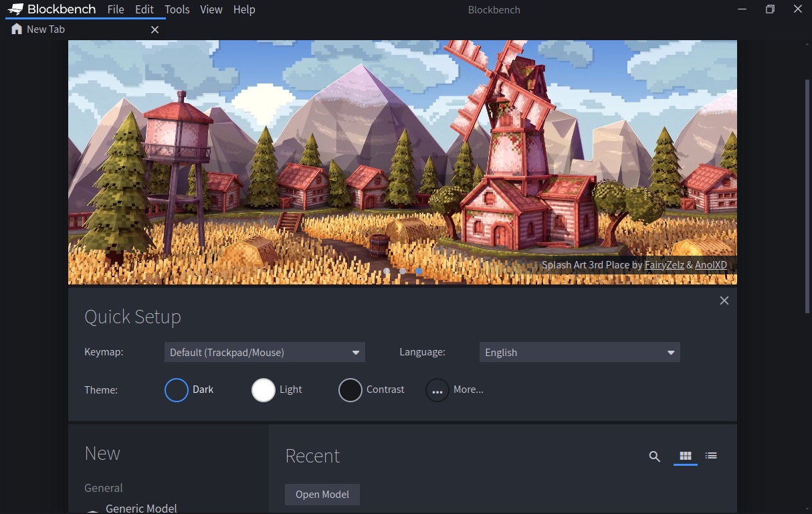Click the Open Model button
Viewport: 812px width, 514px height.
click(x=322, y=495)
